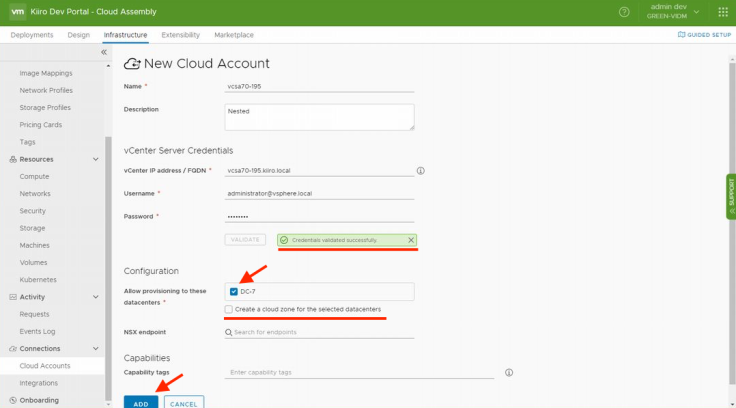Click the vCenter IP address field
The width and height of the screenshot is (736, 408).
pyautogui.click(x=319, y=171)
